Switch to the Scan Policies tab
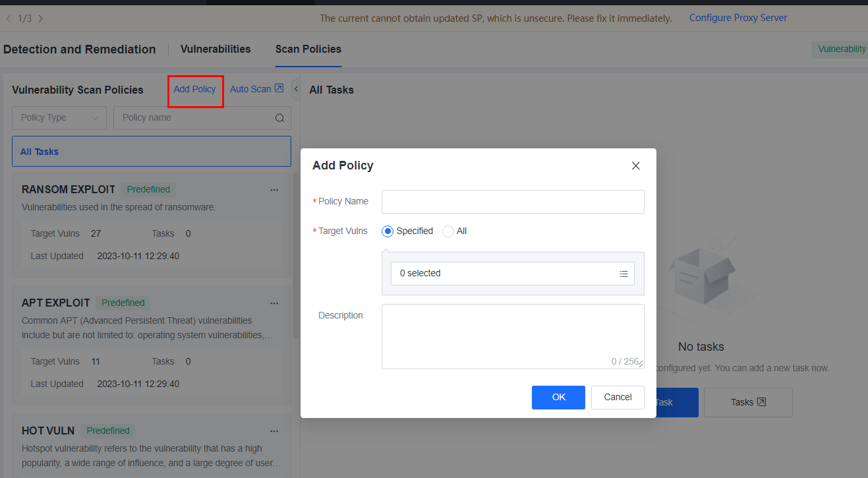The image size is (868, 478). point(308,49)
